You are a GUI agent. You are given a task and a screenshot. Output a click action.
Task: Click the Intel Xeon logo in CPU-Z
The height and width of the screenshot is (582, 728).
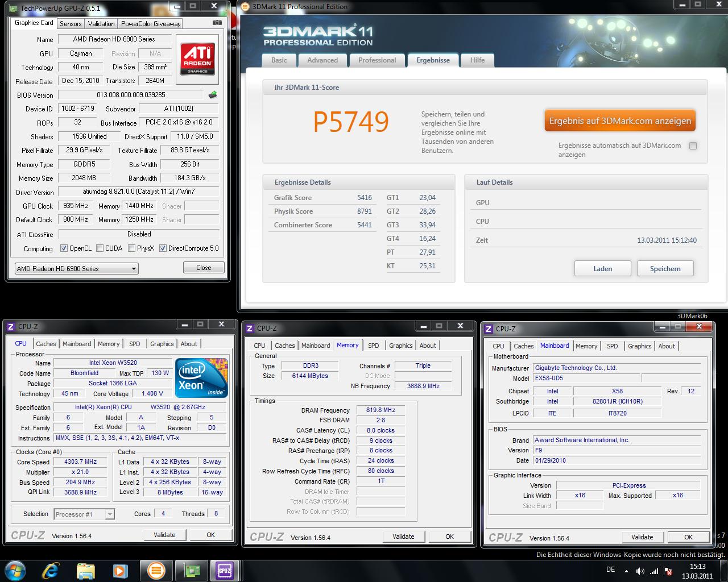[201, 377]
